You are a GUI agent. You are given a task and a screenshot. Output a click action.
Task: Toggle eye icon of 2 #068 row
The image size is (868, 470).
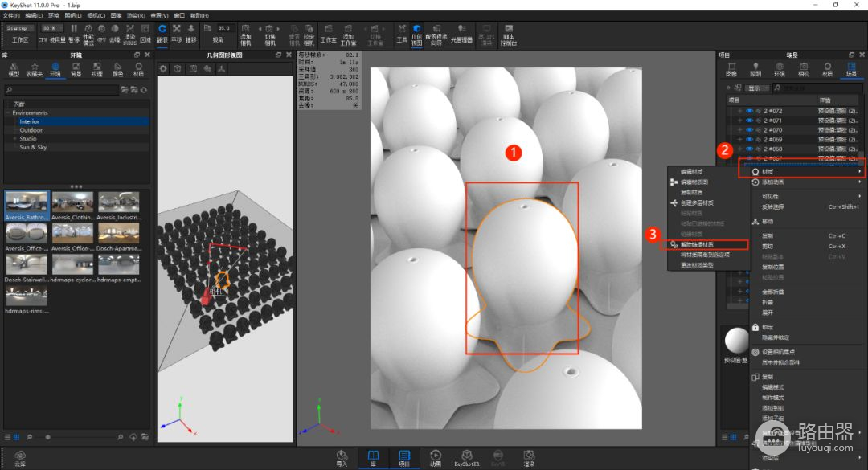[x=749, y=149]
